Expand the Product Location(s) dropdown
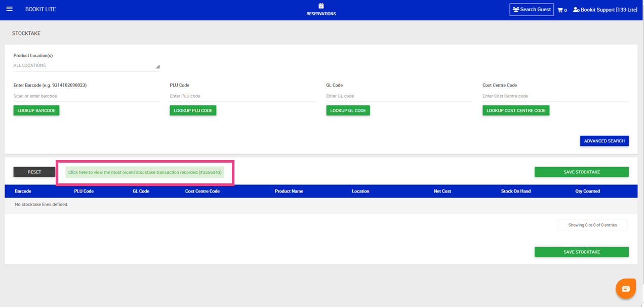The height and width of the screenshot is (307, 644). [x=87, y=66]
